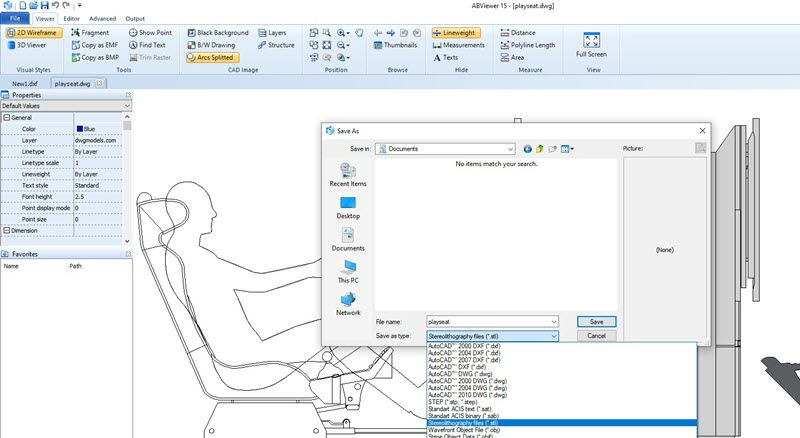800x438 pixels.
Task: Click the Save button in dialog
Action: [596, 322]
